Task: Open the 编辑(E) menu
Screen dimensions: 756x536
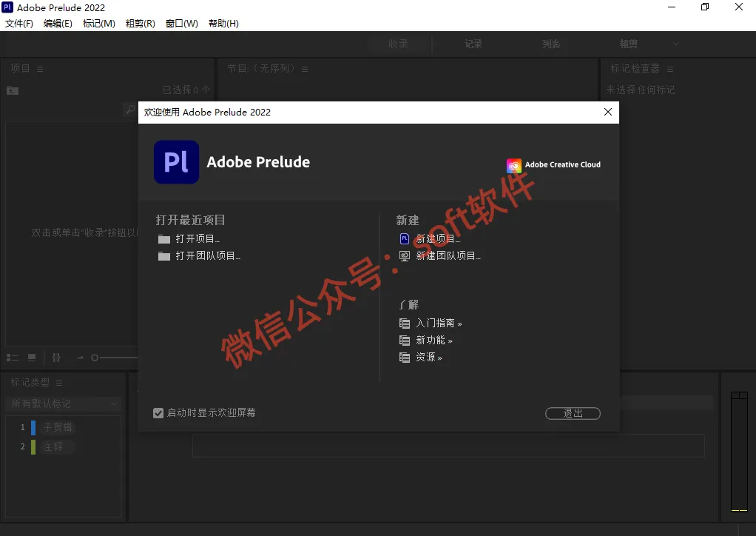Action: 58,24
